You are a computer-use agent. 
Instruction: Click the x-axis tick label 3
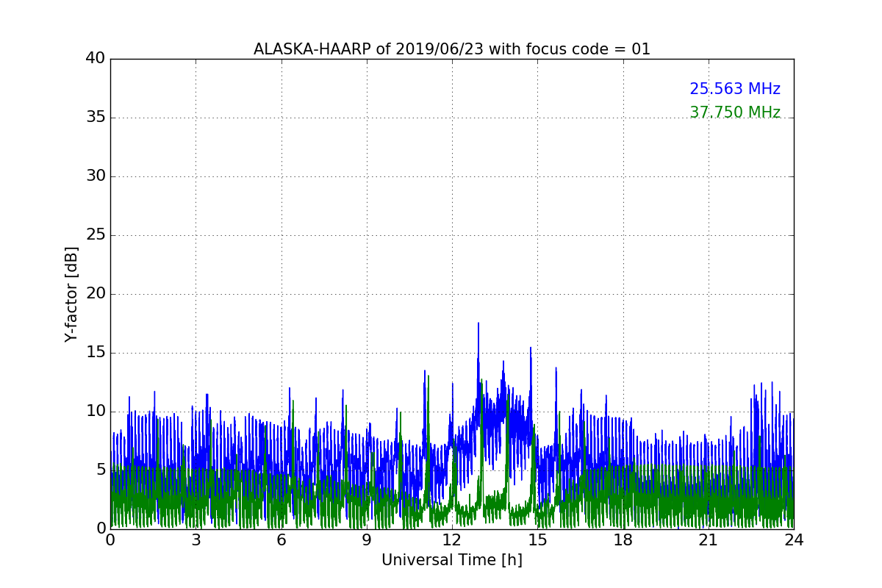click(x=196, y=540)
